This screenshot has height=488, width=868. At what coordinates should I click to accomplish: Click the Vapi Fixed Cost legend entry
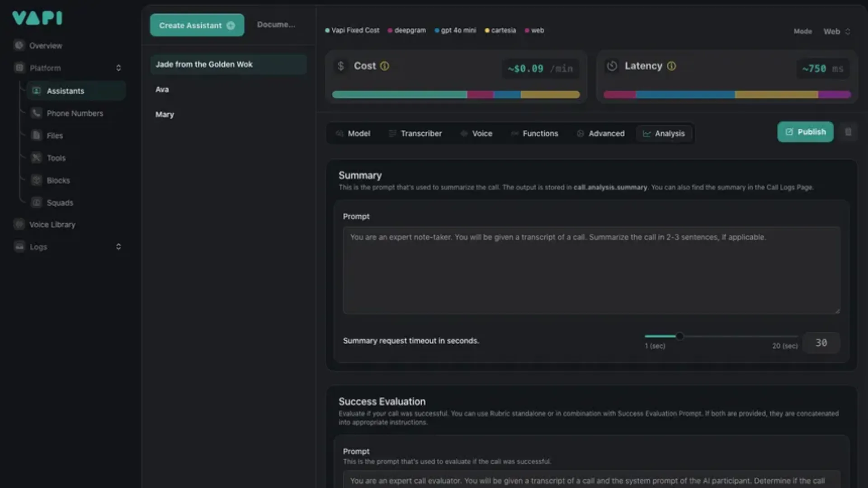(x=352, y=30)
